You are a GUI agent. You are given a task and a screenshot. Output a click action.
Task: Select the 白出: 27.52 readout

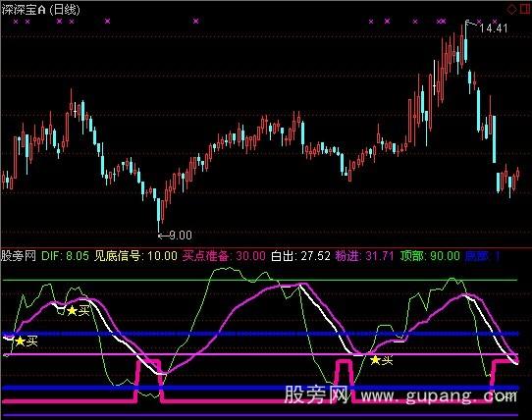[x=300, y=255]
